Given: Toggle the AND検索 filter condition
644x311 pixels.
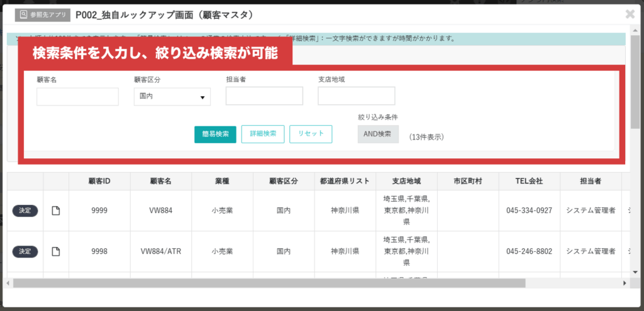Looking at the screenshot, I should point(378,134).
